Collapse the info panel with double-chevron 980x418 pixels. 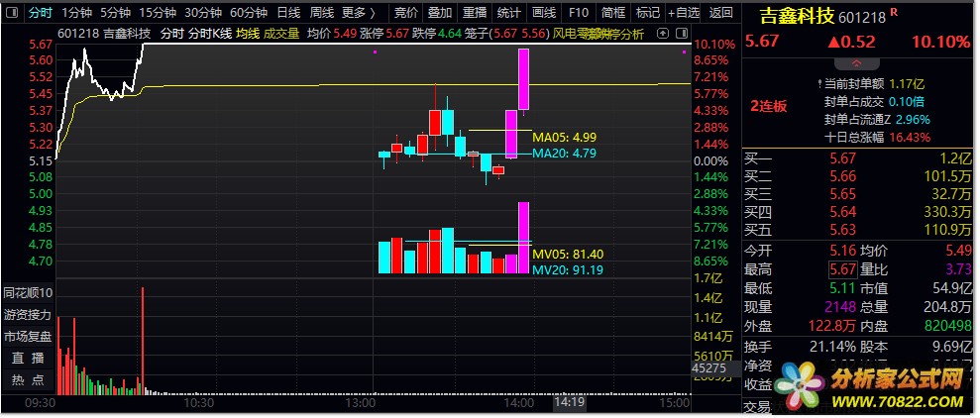point(856,63)
